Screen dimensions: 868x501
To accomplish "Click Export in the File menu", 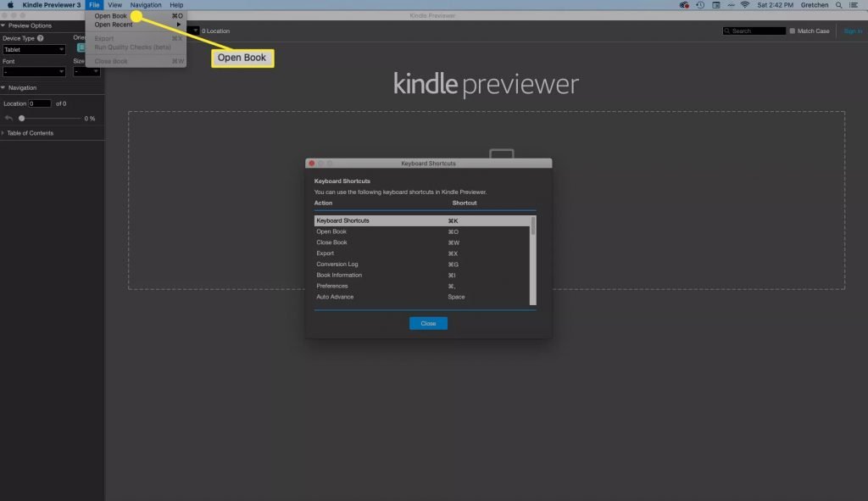I will point(137,39).
